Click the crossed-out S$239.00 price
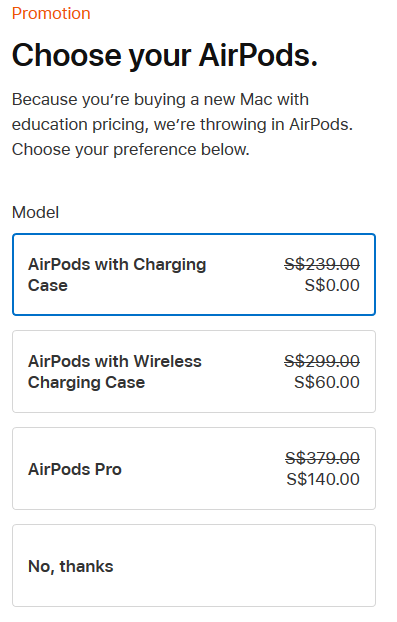Image resolution: width=397 pixels, height=622 pixels. (322, 264)
